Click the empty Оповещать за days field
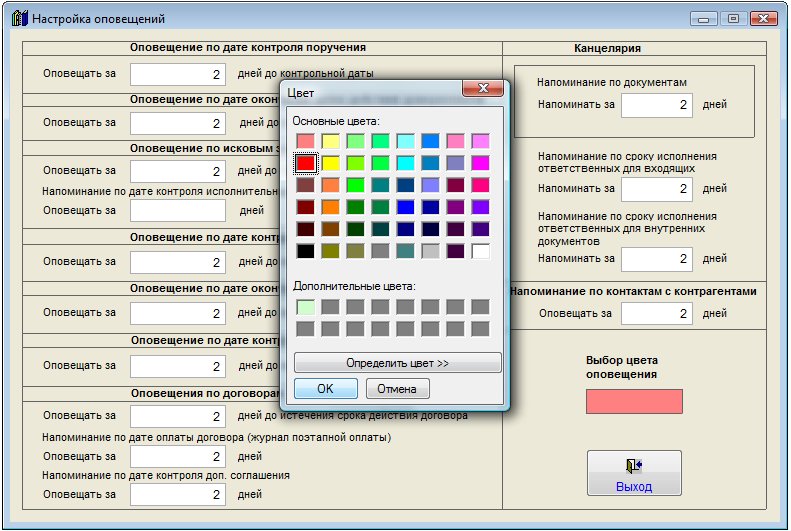Image resolution: width=791 pixels, height=531 pixels. point(178,211)
